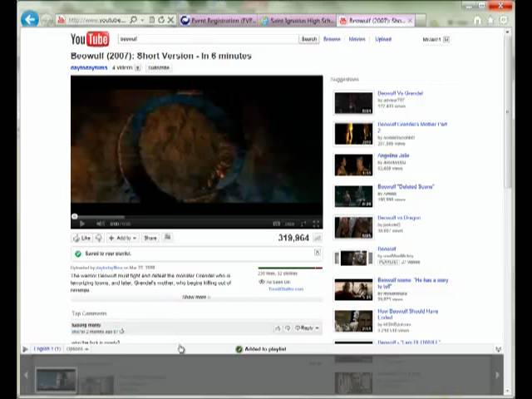The height and width of the screenshot is (399, 532).
Task: Dismiss the saved-to-playlist notification with its X
Action: (x=318, y=252)
